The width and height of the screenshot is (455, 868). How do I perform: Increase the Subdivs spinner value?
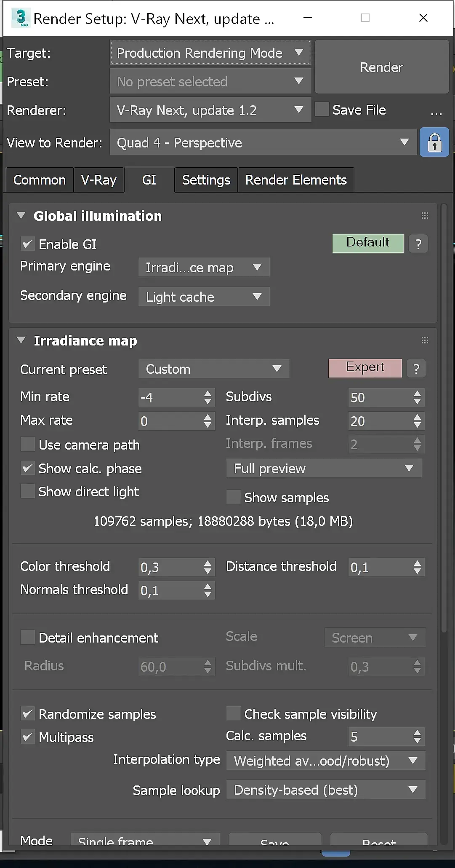pyautogui.click(x=417, y=394)
